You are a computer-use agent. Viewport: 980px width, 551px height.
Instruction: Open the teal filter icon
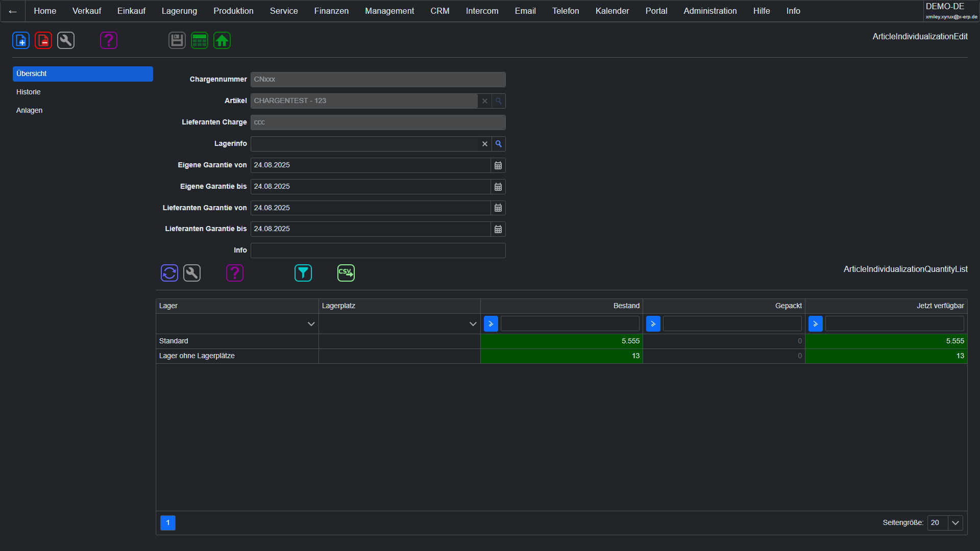click(303, 273)
